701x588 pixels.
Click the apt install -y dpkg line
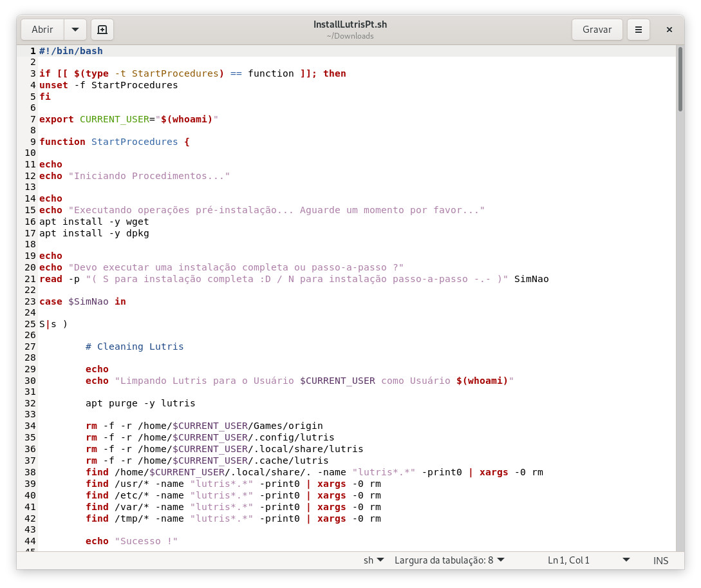(95, 233)
